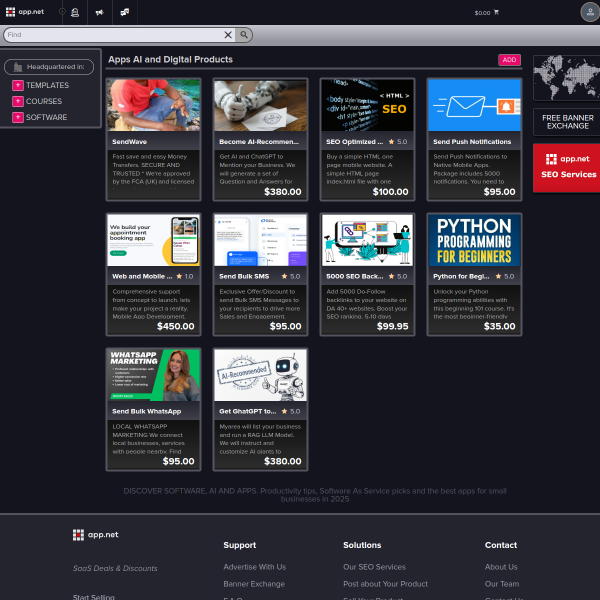Image resolution: width=600 pixels, height=600 pixels.
Task: Open Our Team footer link
Action: click(x=502, y=584)
